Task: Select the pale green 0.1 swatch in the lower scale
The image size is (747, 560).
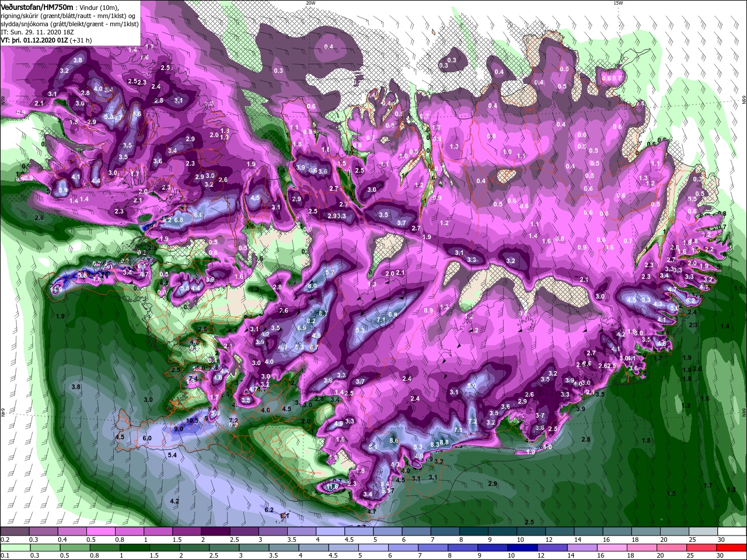Action: coord(15,548)
